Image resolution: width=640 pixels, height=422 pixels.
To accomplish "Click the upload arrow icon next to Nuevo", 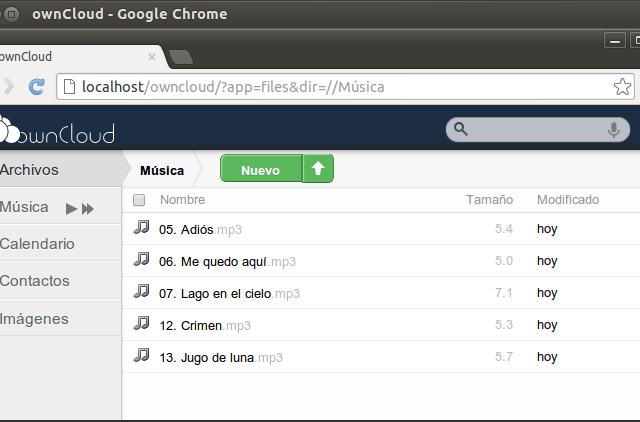I will [x=318, y=169].
